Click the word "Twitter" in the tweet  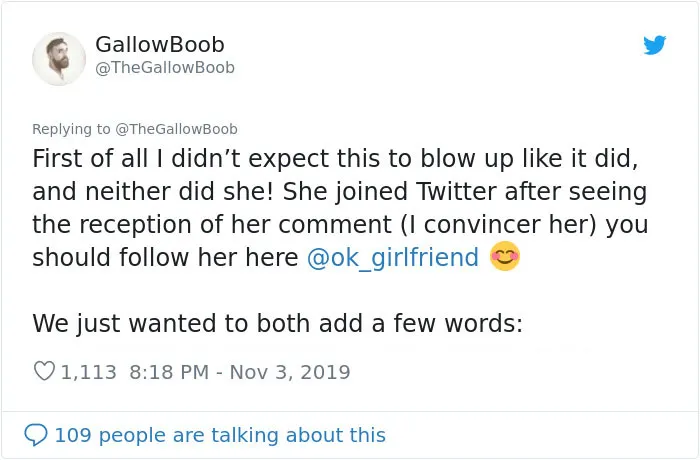pos(456,192)
